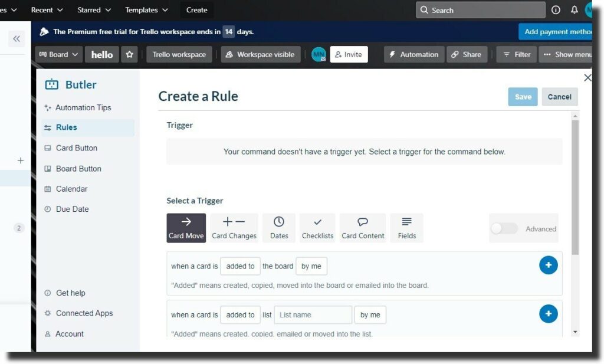This screenshot has width=604, height=364.
Task: Click the vertical scrollbar thumb
Action: click(575, 187)
